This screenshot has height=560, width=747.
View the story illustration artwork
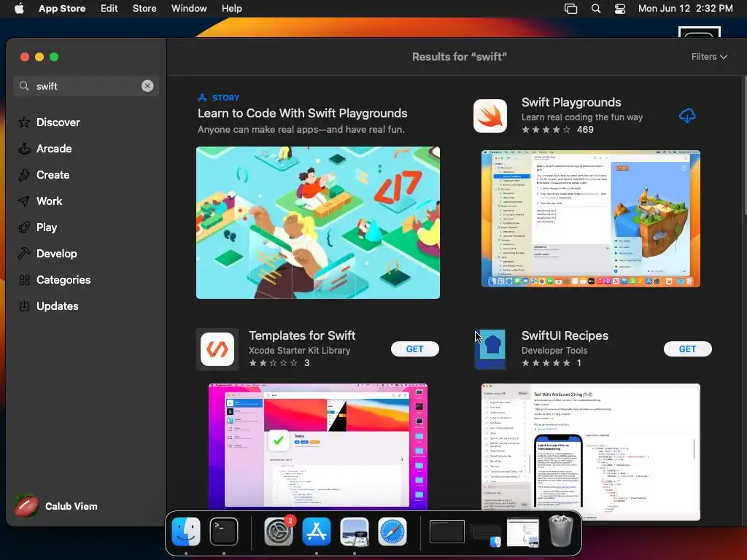318,223
